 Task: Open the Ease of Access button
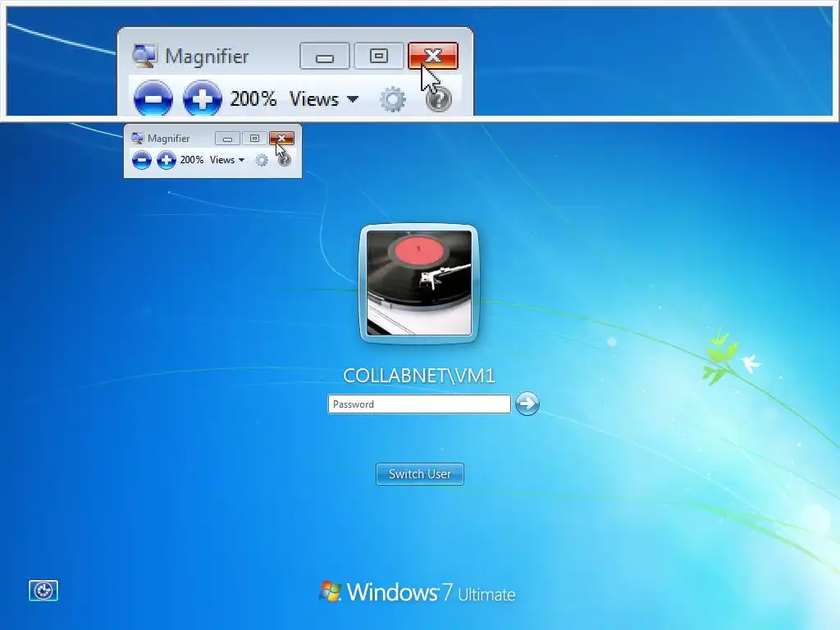point(43,591)
